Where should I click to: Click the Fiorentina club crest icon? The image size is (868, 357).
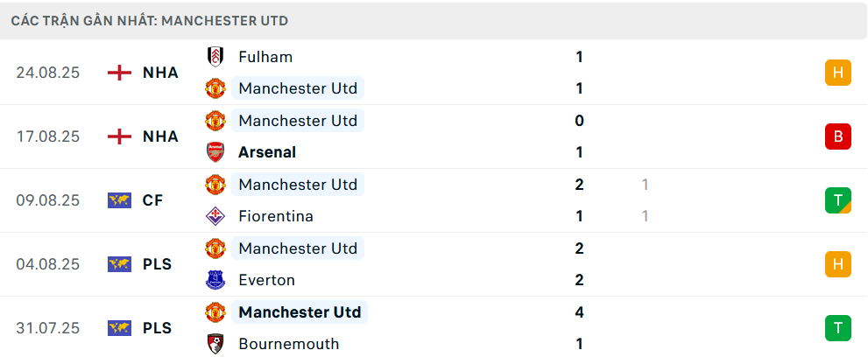coord(215,216)
